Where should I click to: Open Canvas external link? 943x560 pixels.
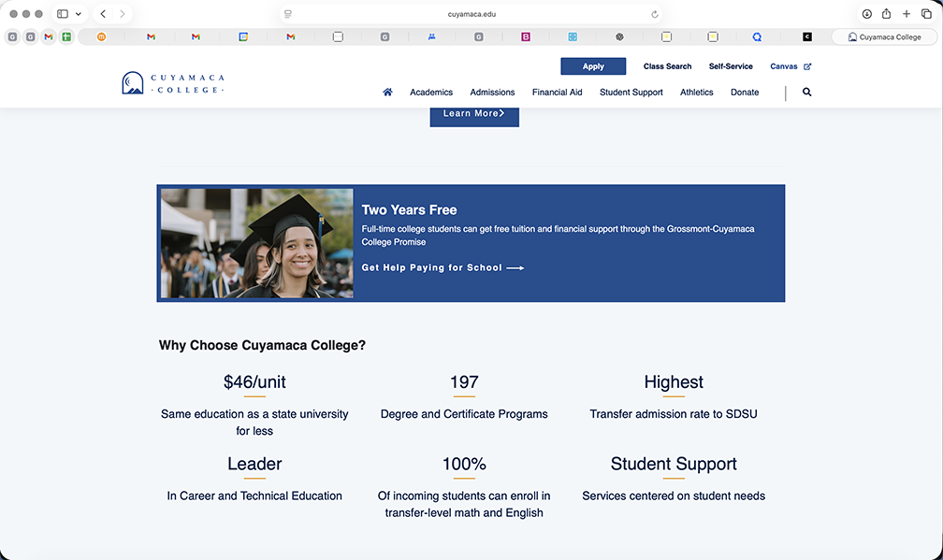791,66
